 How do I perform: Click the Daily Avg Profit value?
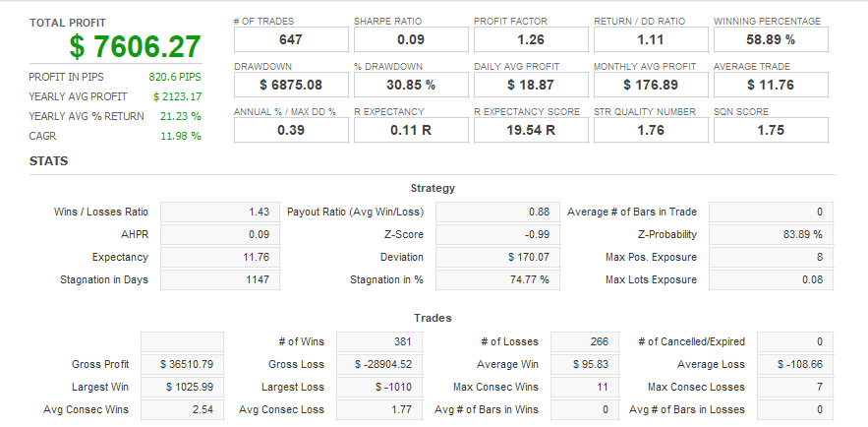[531, 85]
